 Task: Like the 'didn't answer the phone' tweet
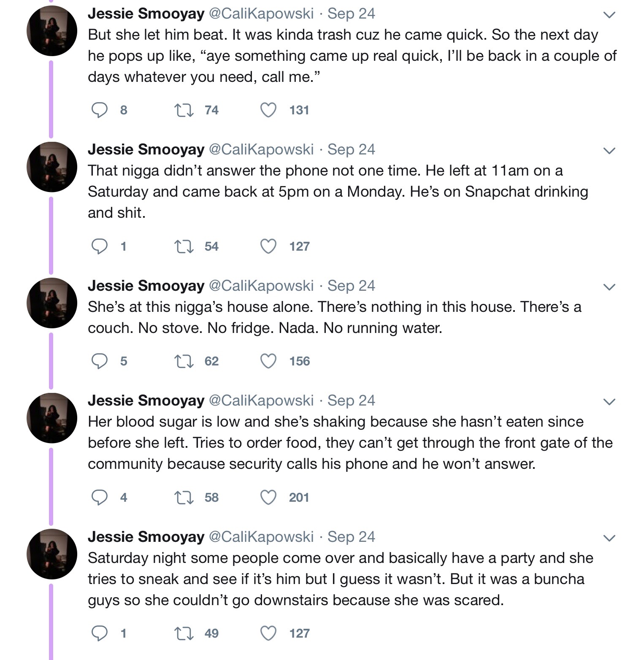(x=268, y=246)
